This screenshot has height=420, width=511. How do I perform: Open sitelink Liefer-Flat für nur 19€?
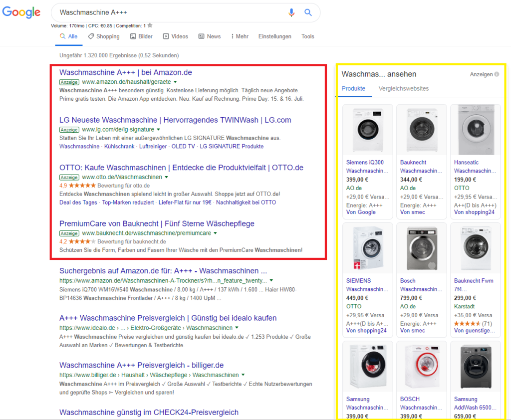click(x=185, y=203)
